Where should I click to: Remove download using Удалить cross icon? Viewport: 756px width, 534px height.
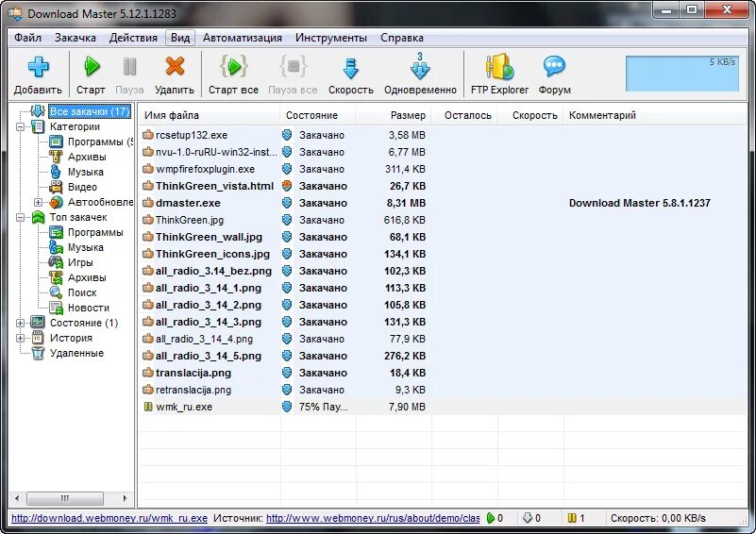click(175, 66)
